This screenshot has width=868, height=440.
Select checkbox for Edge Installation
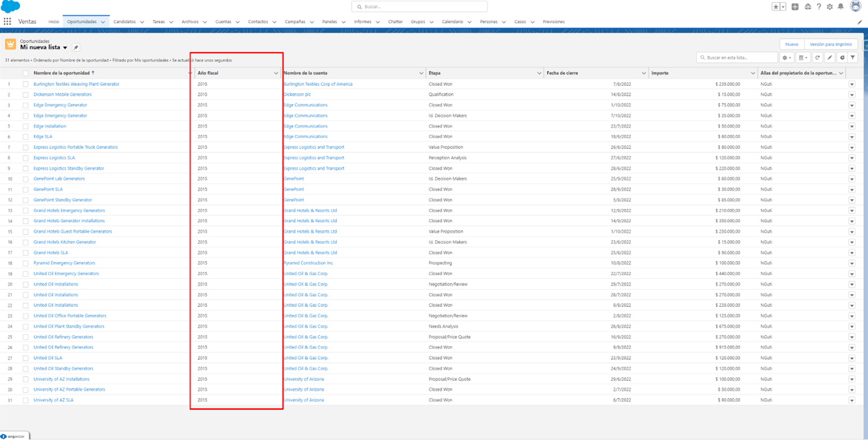click(x=26, y=126)
